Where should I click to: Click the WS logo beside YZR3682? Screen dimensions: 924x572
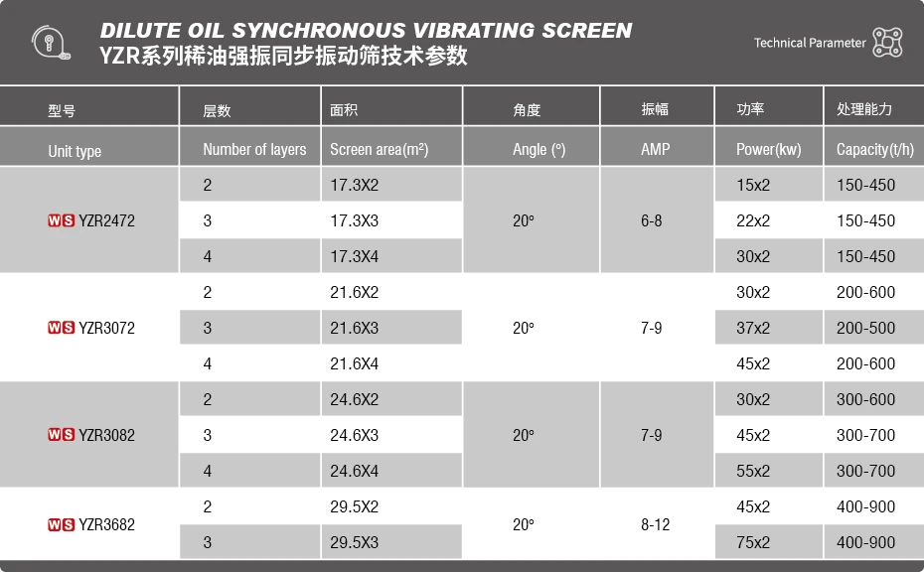(61, 524)
